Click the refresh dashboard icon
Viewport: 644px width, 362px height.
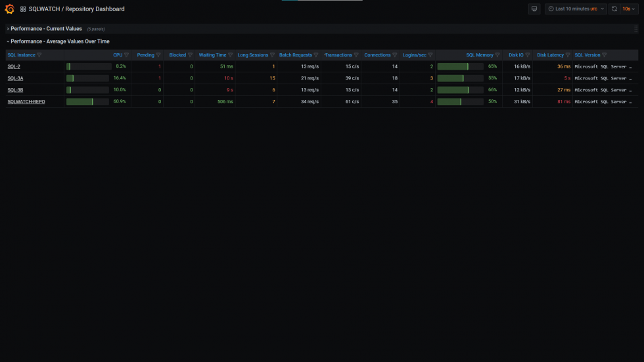614,9
